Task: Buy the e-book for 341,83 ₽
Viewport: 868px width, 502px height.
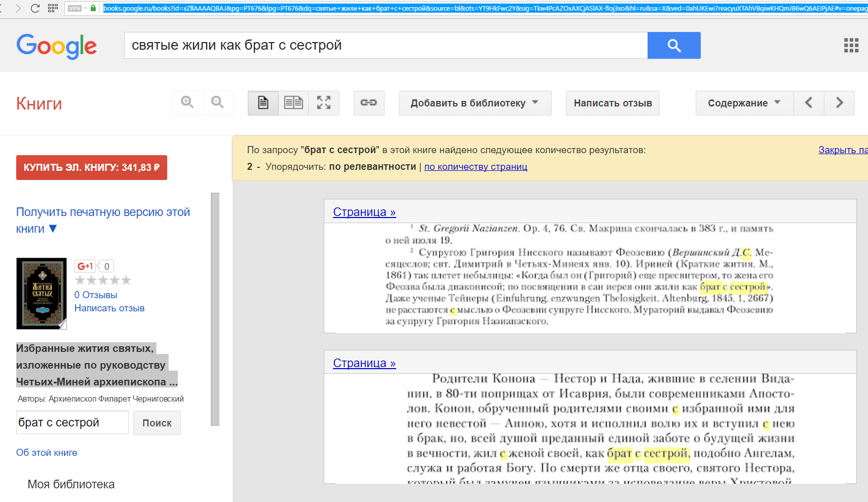Action: click(x=92, y=167)
